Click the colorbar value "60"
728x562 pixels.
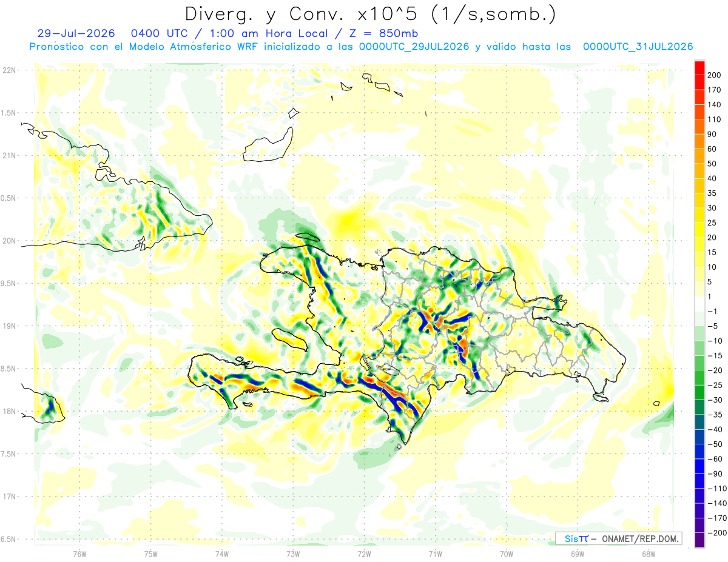tap(713, 149)
